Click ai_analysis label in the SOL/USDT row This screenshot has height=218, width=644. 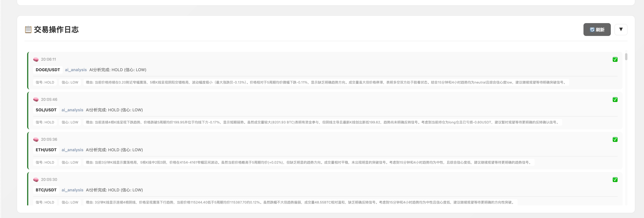[72, 110]
